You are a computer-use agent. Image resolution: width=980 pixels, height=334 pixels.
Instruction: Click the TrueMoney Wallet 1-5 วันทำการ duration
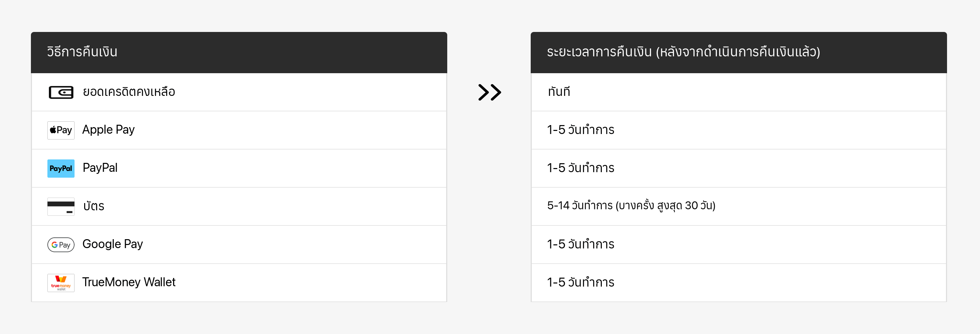pos(581,282)
